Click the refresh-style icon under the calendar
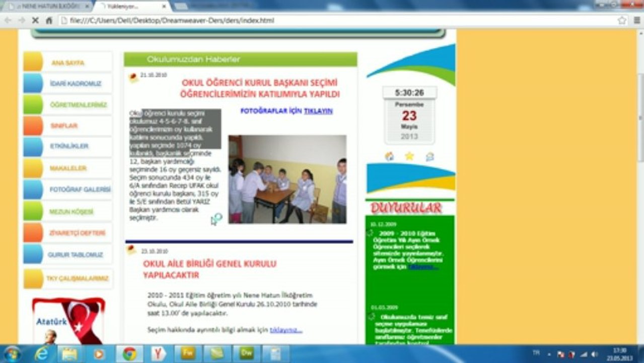The width and height of the screenshot is (644, 363). pyautogui.click(x=430, y=156)
